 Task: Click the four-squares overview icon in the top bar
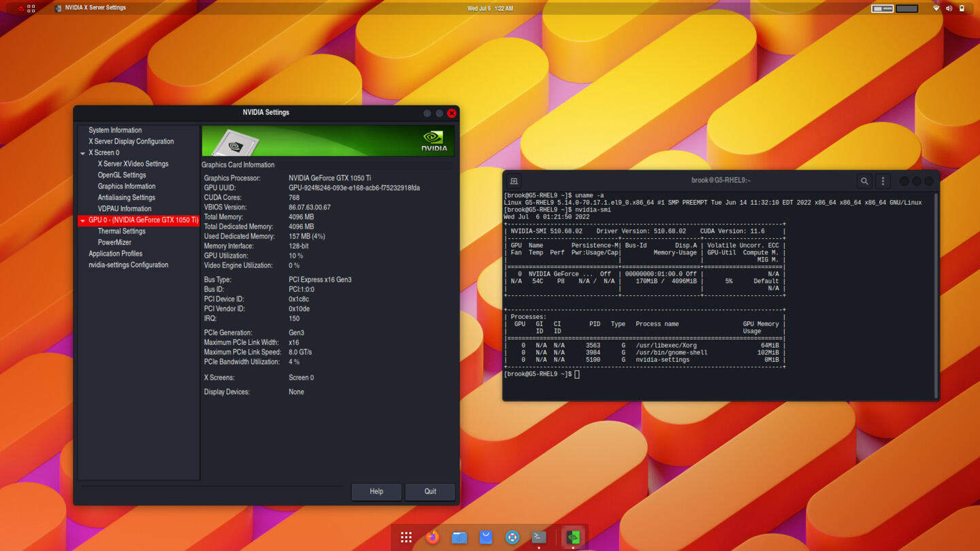[31, 8]
